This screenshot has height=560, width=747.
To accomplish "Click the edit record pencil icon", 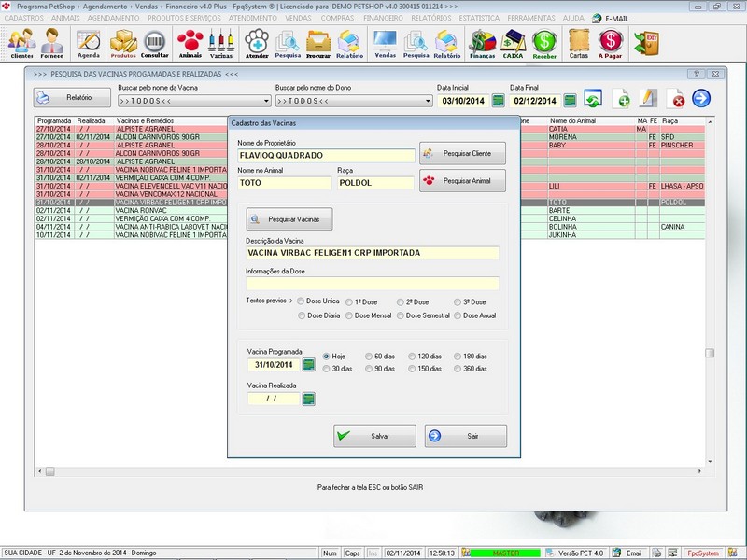I will [x=647, y=97].
